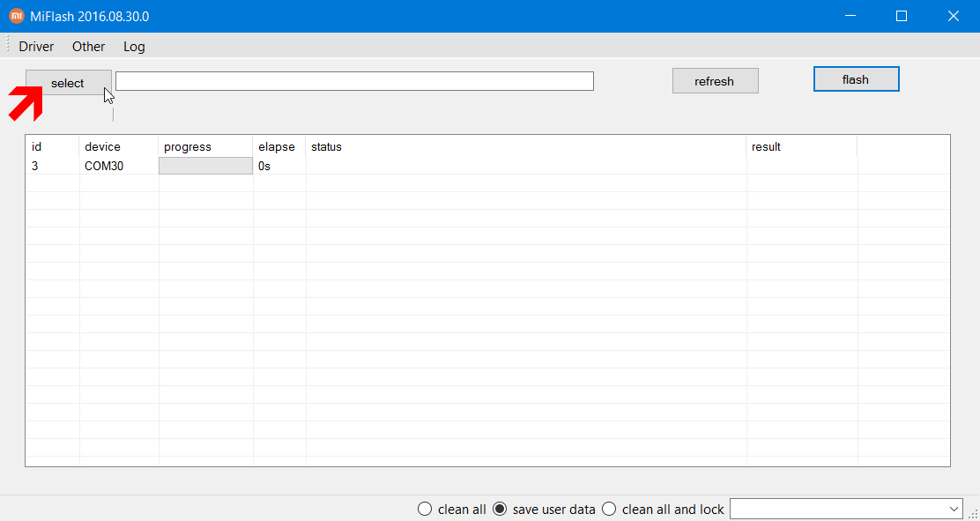Click the toolbar grip handle beside Driver
Screen dimensions: 980x521
pos(8,46)
